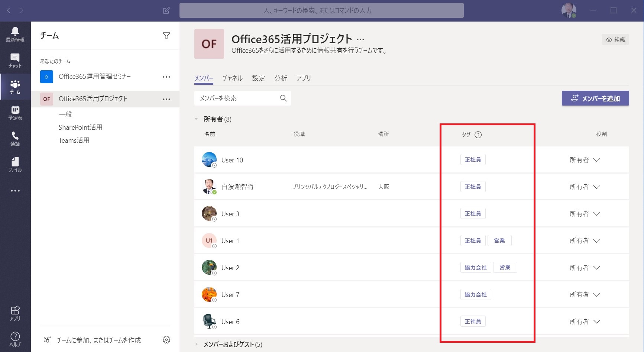Viewport: 644px width, 352px height.
Task: Open the Activity (最新情報) bell icon
Action: (x=15, y=35)
